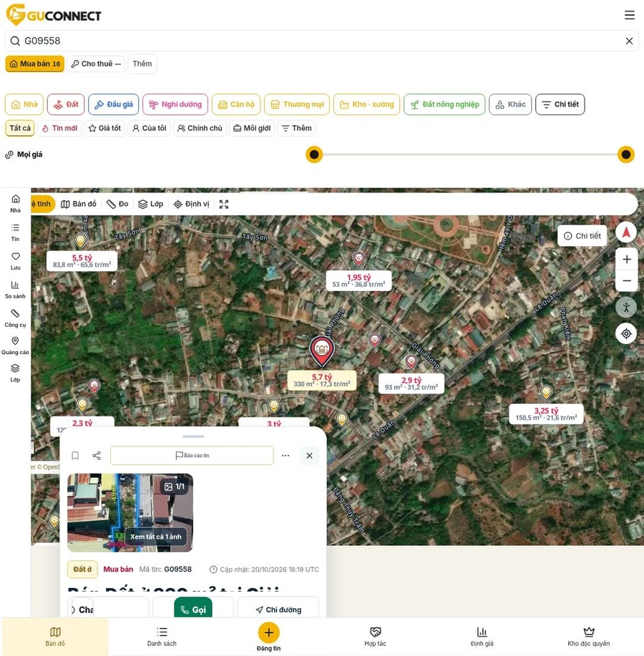Click Xem tất cả 1 ảnh
This screenshot has width=644, height=656.
[156, 537]
